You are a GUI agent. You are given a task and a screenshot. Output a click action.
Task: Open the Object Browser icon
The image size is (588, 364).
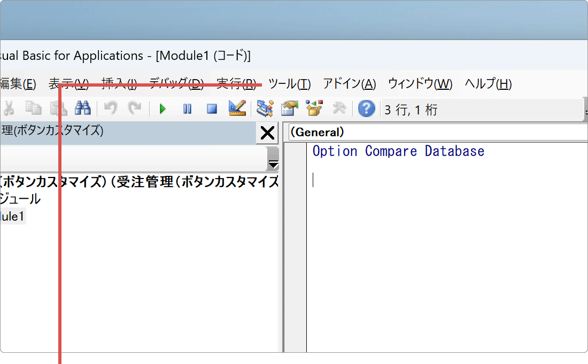pyautogui.click(x=314, y=109)
